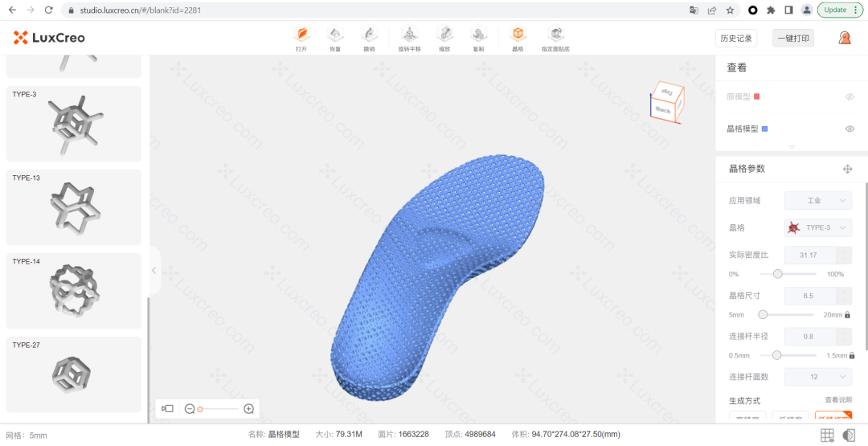Click the 查看说明 link
The image size is (868, 446).
click(838, 400)
